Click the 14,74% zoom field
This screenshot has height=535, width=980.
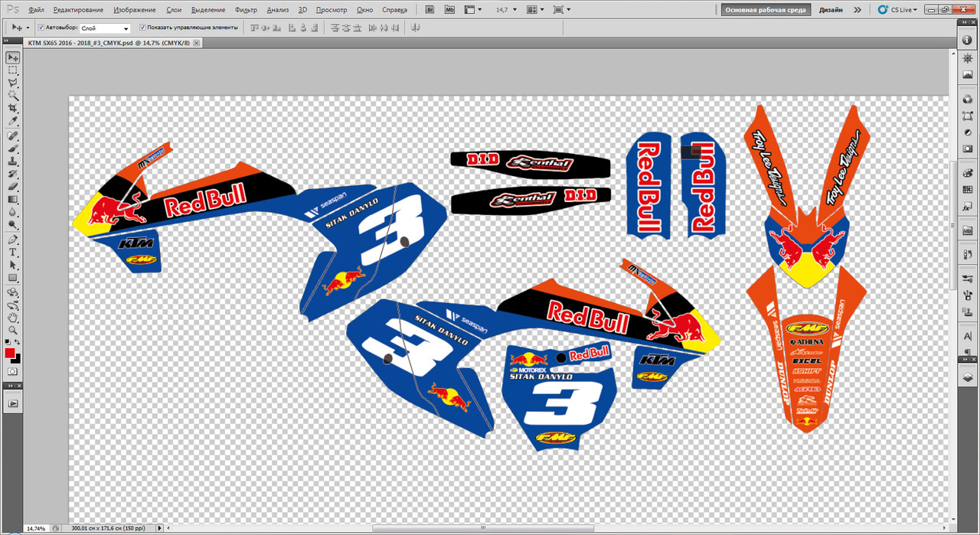(37, 528)
